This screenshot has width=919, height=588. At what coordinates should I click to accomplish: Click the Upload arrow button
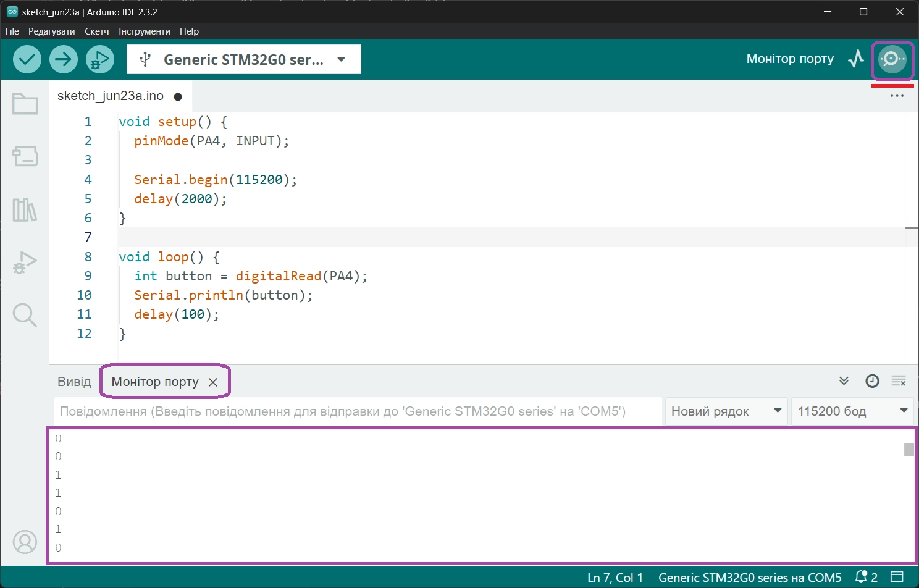pyautogui.click(x=64, y=60)
